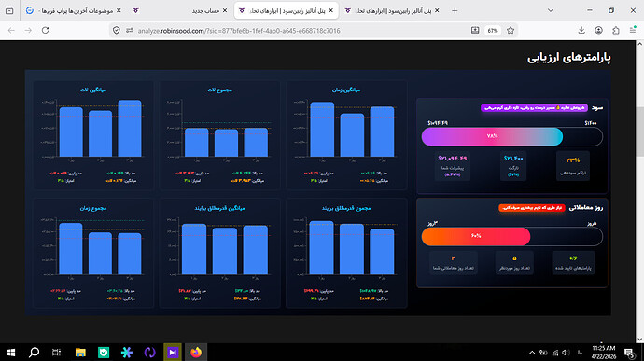
Task: Open Firefox View icon before the tabs
Action: pyautogui.click(x=9, y=10)
